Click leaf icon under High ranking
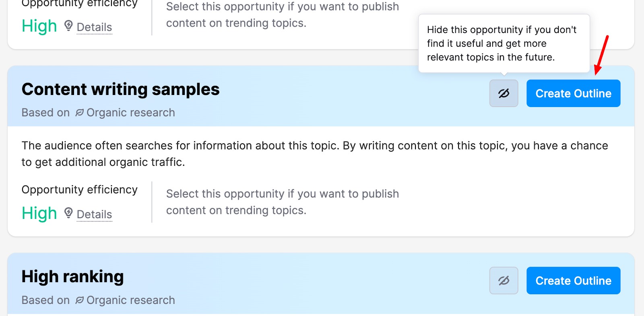The image size is (644, 316). click(79, 300)
